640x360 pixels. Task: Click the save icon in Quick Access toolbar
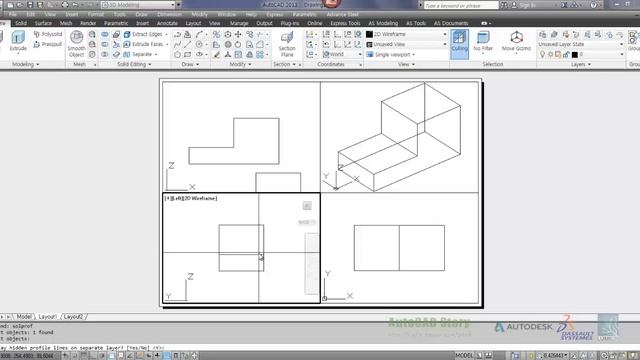30,5
